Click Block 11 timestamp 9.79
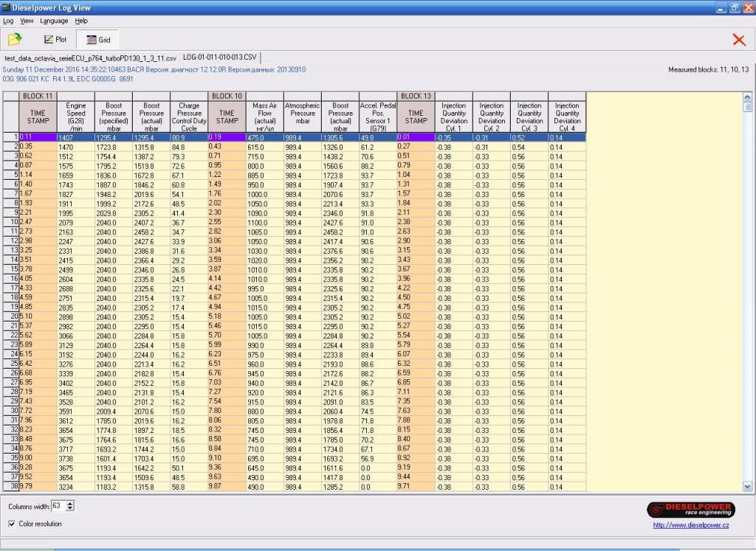 [38, 487]
